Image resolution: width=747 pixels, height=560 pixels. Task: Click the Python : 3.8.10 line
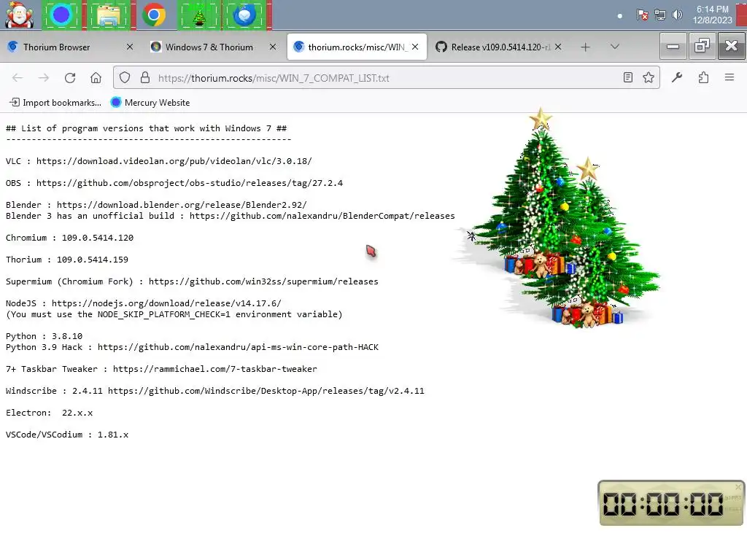[44, 336]
